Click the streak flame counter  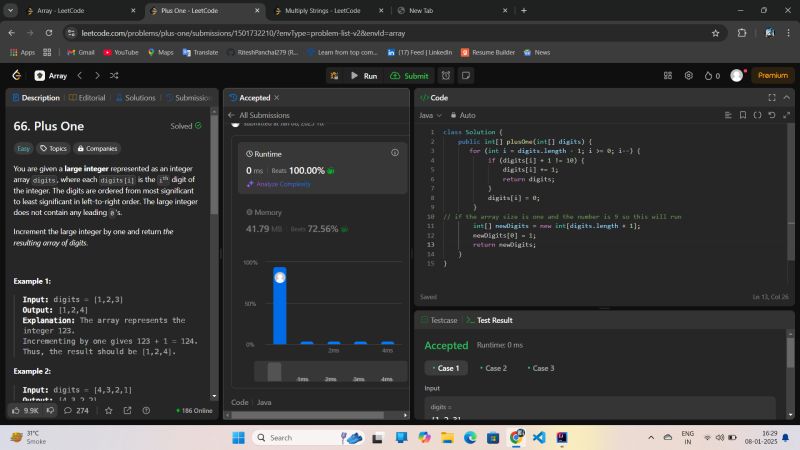[712, 76]
